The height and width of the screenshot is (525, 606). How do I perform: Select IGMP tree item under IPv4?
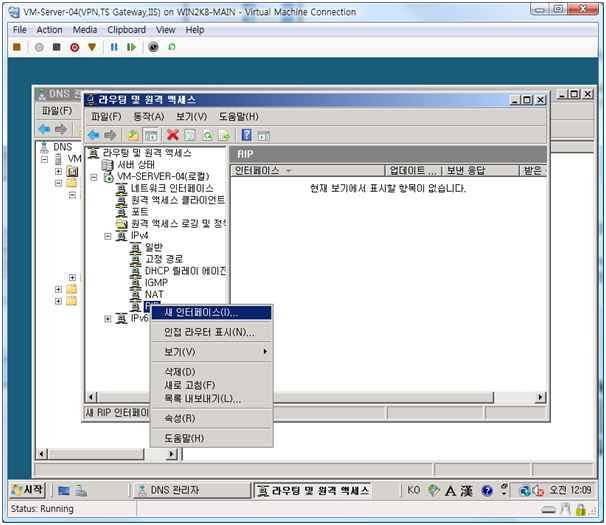[156, 283]
